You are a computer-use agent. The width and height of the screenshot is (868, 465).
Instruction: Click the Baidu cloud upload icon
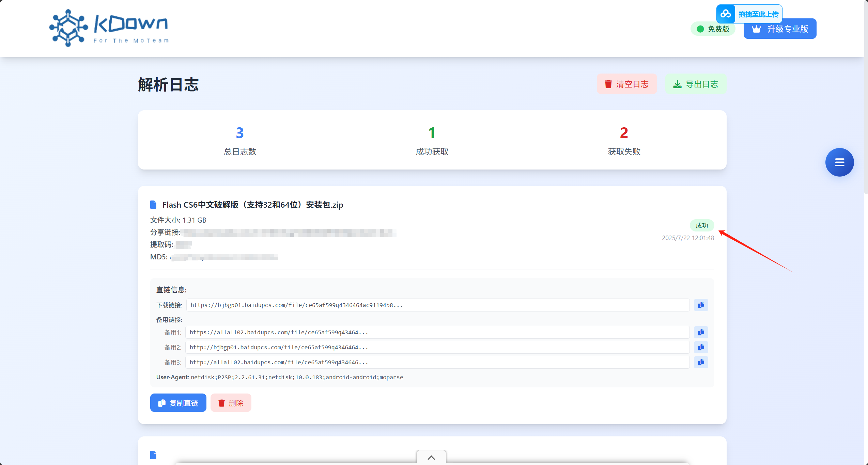pyautogui.click(x=726, y=14)
